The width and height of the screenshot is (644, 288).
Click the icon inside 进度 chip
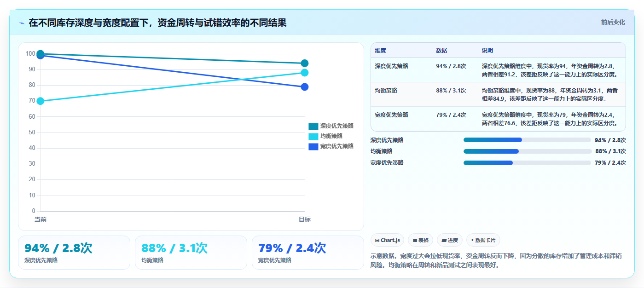click(x=444, y=240)
